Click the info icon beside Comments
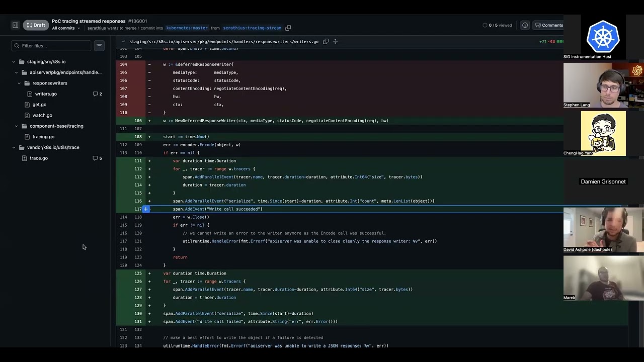This screenshot has width=644, height=362. pos(525,25)
